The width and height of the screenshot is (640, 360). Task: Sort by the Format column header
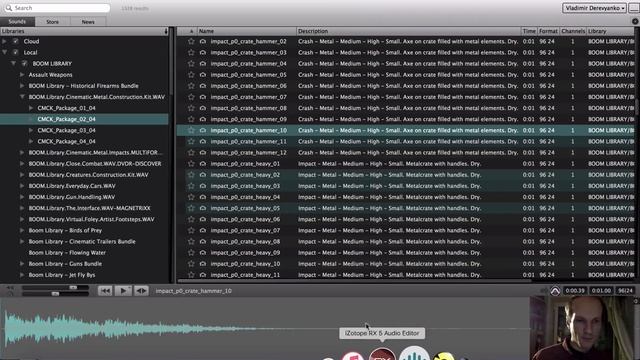pyautogui.click(x=548, y=31)
